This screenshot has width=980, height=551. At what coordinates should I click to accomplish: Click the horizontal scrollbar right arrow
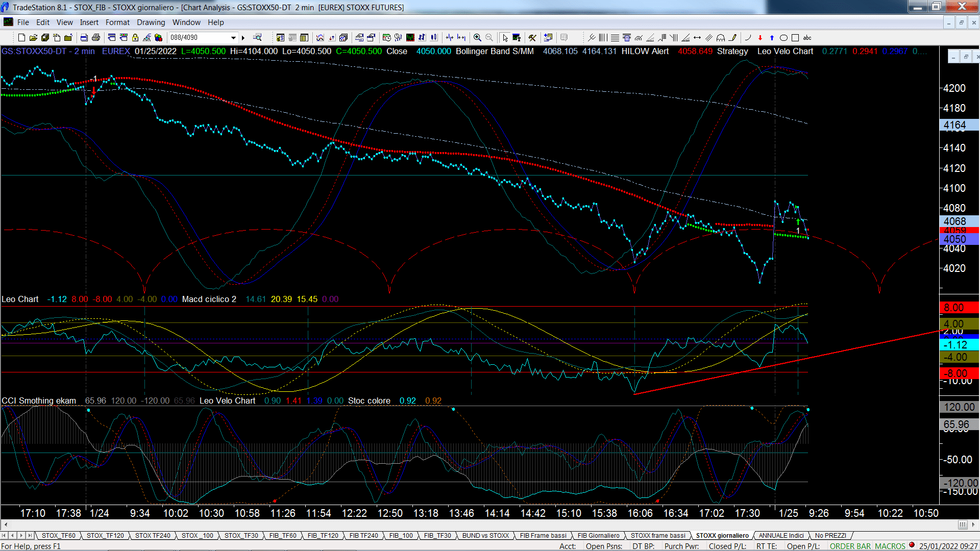(x=974, y=524)
